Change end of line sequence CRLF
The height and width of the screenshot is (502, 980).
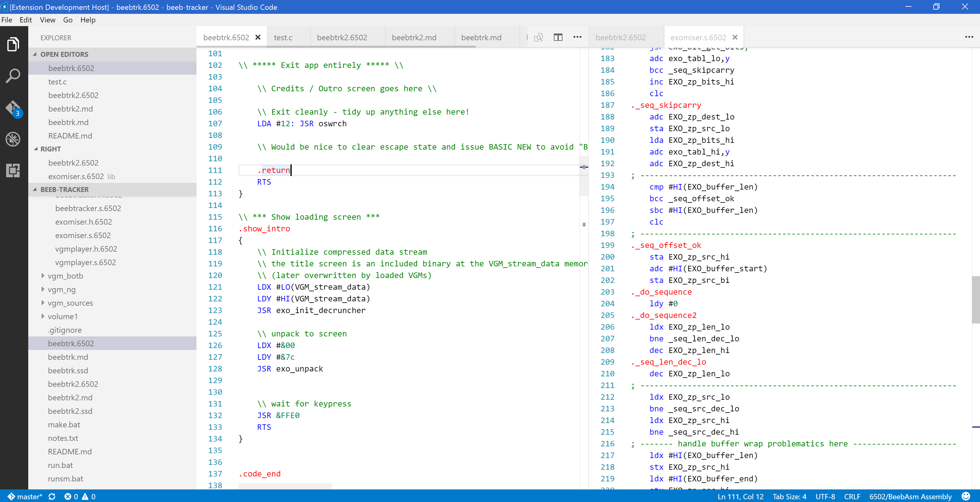click(x=852, y=496)
